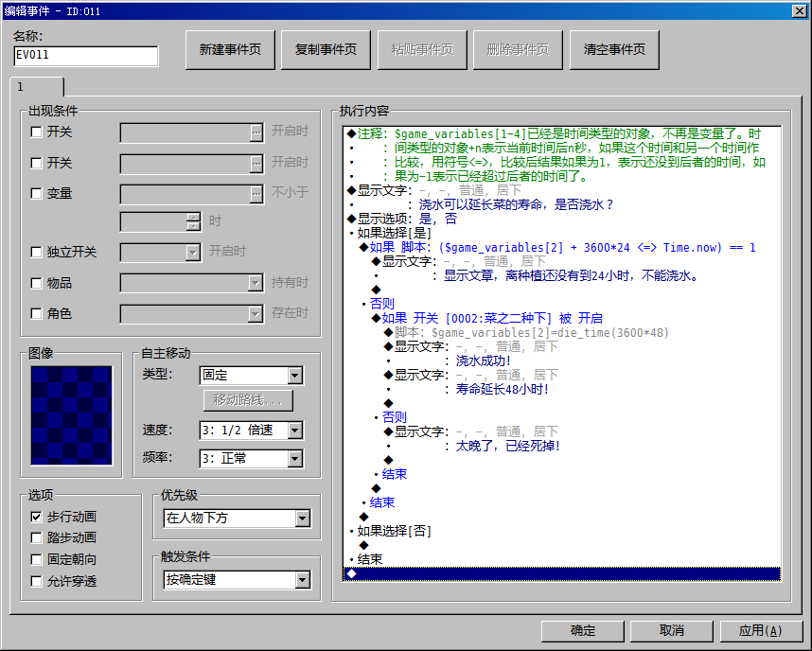Check the 物品 condition checkbox
The width and height of the screenshot is (812, 651).
click(36, 283)
